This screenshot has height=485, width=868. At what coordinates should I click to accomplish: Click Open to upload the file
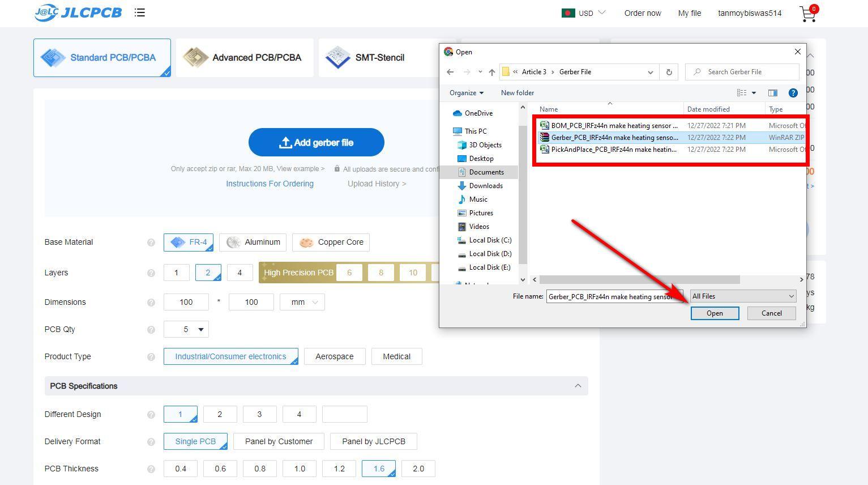tap(715, 313)
